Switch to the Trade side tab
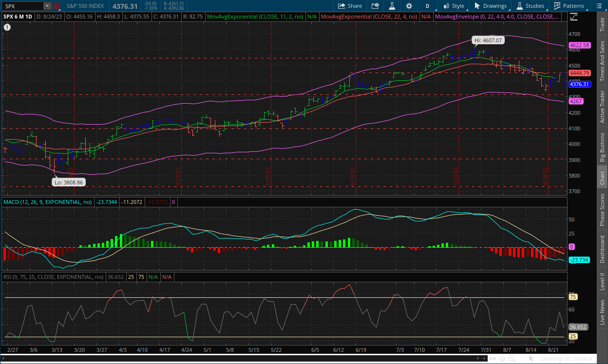 coord(602,25)
